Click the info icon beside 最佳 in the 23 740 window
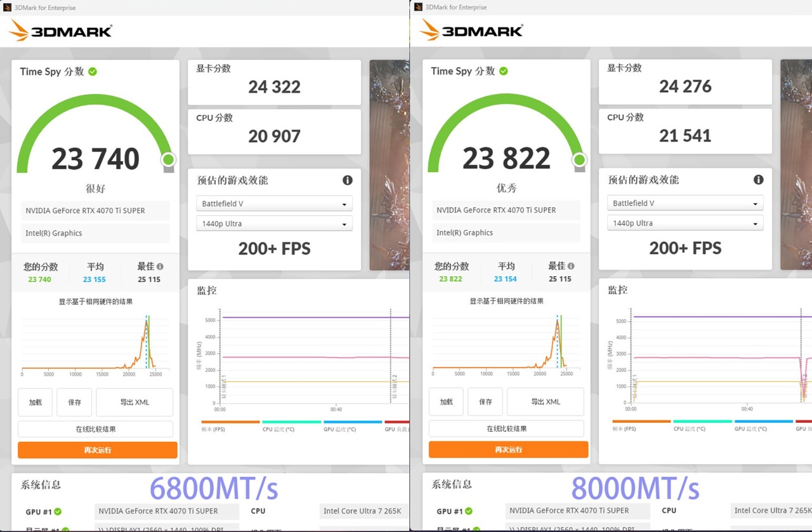Viewport: 812px width, 532px height. 160,267
